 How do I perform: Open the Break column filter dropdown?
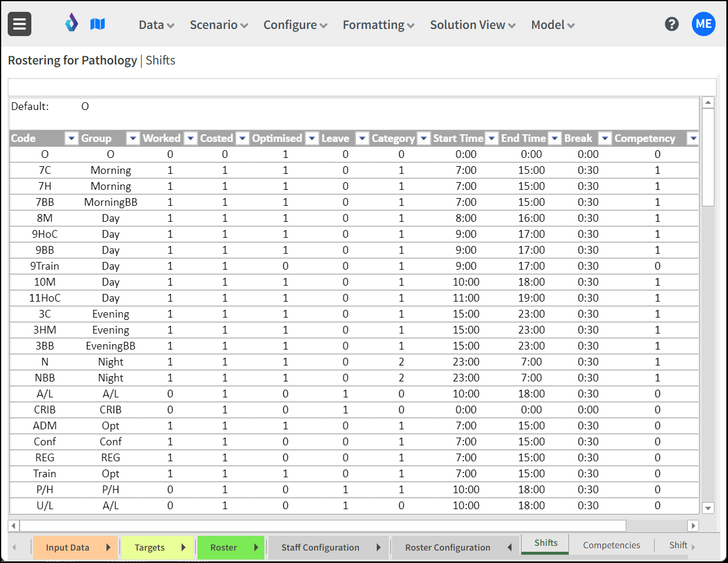click(605, 138)
